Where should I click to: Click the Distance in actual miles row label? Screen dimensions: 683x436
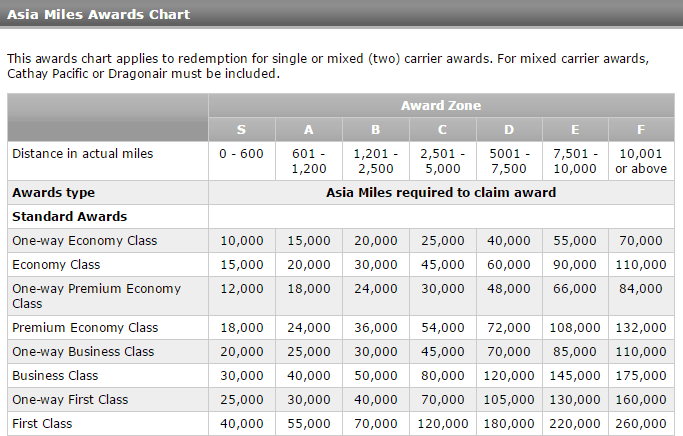[83, 154]
